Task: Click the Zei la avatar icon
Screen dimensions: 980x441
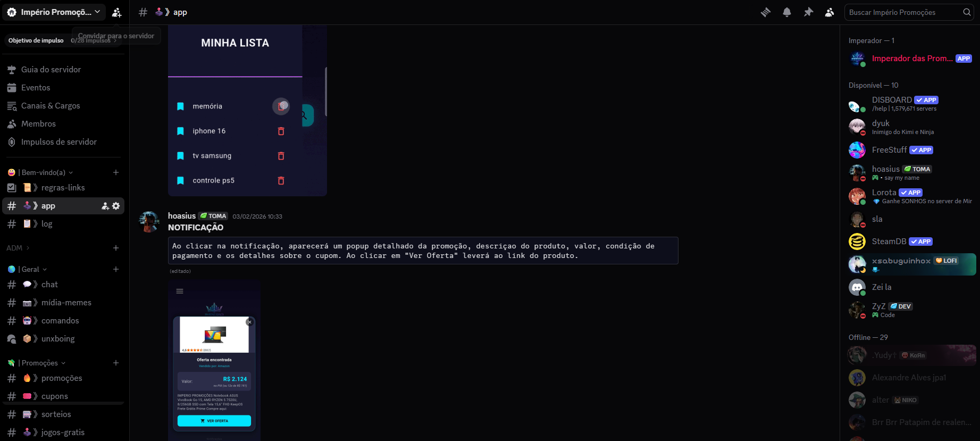Action: click(x=857, y=287)
